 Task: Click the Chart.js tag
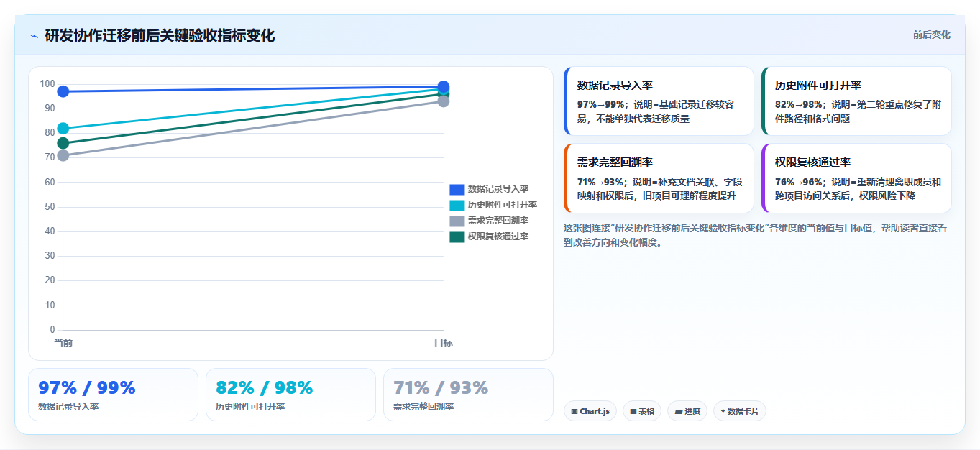point(590,411)
